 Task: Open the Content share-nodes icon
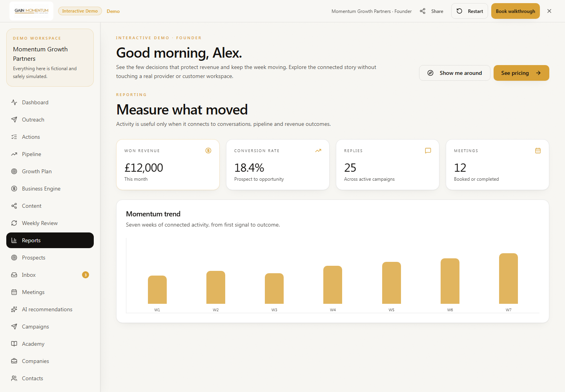coord(14,206)
